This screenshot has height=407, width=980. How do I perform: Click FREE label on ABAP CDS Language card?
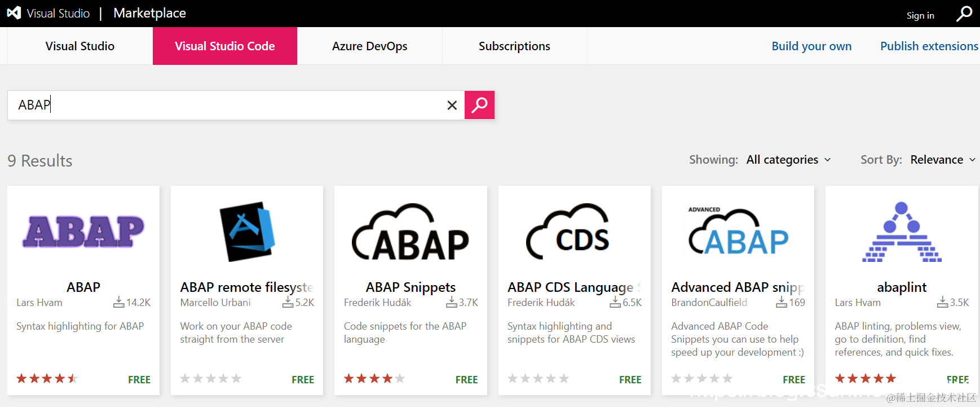[x=630, y=380]
